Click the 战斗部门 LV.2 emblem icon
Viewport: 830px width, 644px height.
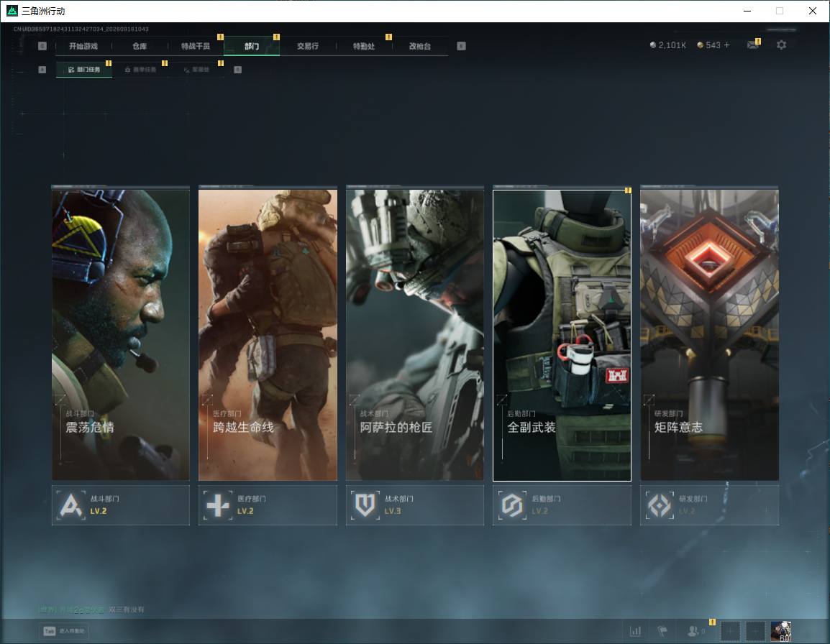click(x=70, y=505)
